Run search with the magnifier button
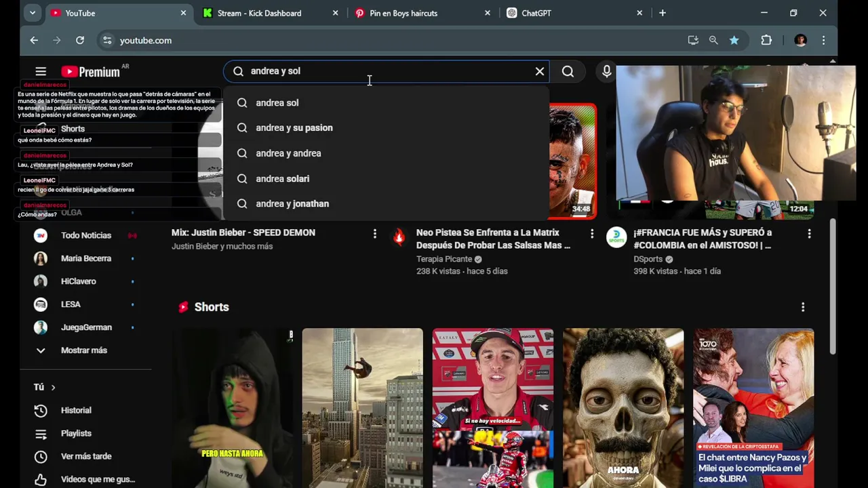The height and width of the screenshot is (488, 868). [x=568, y=71]
